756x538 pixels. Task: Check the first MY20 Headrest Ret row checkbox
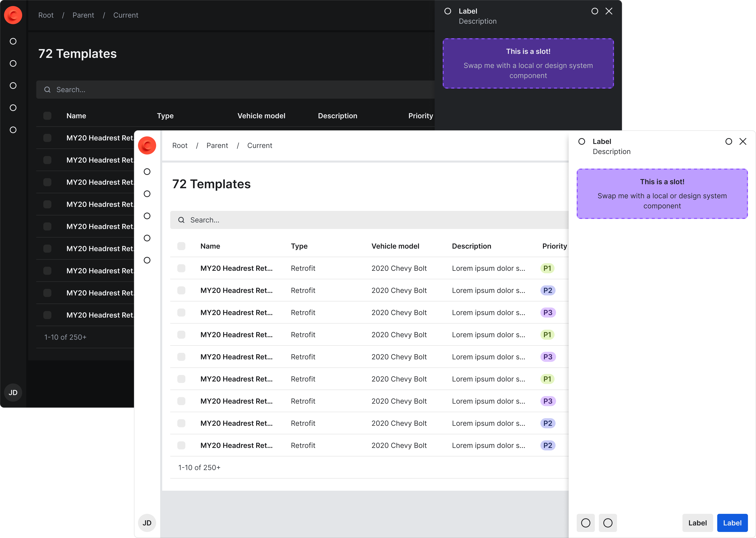pos(181,268)
